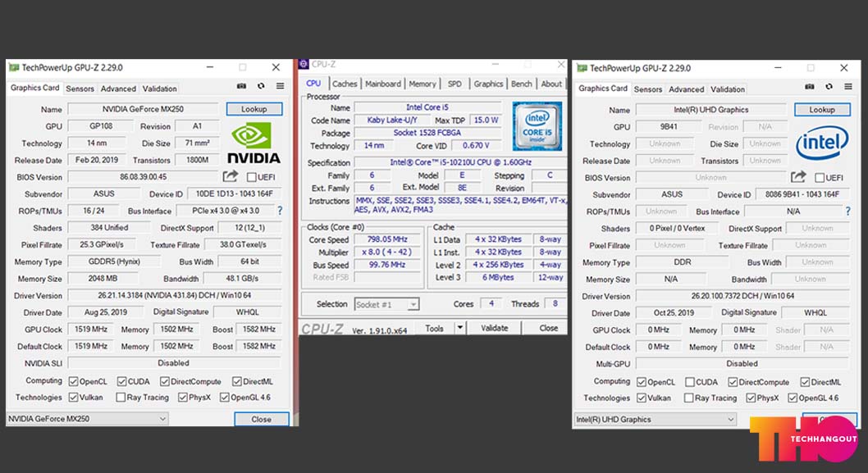Expand the Tools dropdown arrow in CPU-Z

459,328
